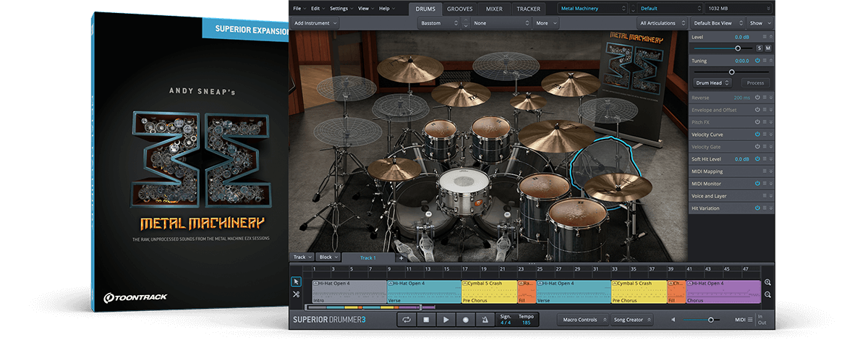Open the All Articulations dropdown
Viewport: 868px width, 353px height.
click(660, 23)
